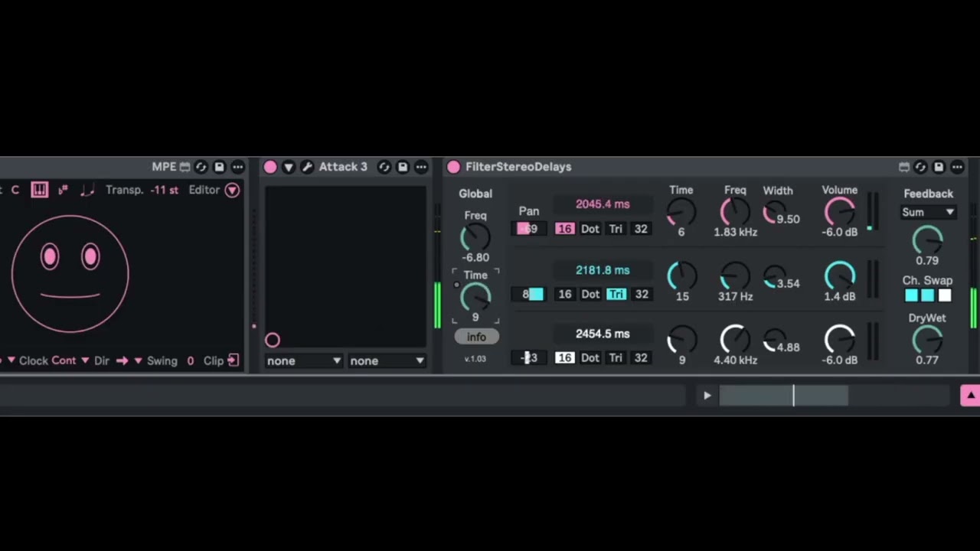Adjust the Freq knob showing 4.40 kHz

click(735, 340)
